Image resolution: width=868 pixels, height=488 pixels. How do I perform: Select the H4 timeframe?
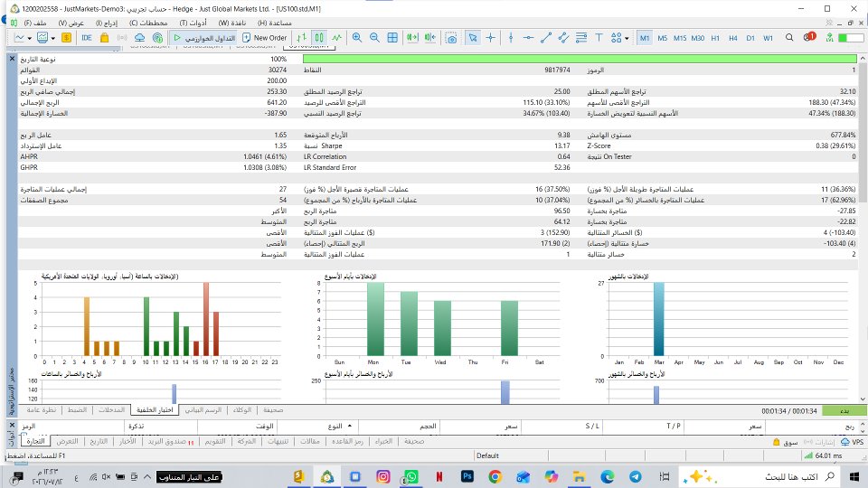coord(733,38)
